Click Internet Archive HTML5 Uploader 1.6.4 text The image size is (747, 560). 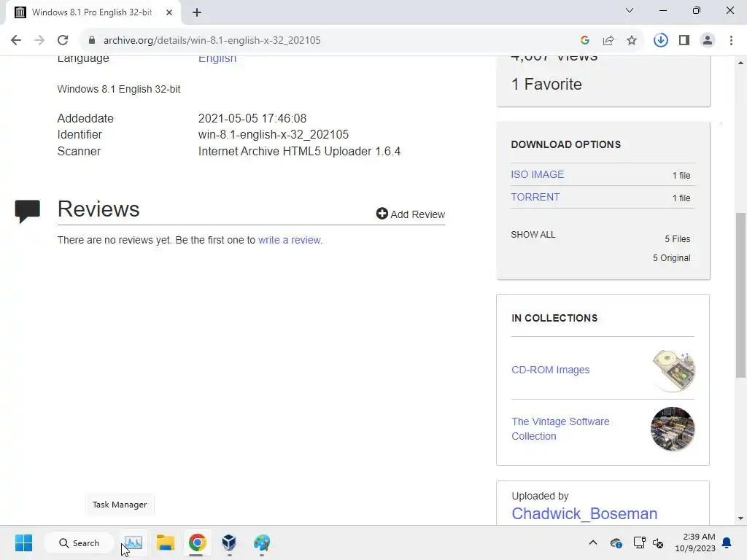pos(299,152)
